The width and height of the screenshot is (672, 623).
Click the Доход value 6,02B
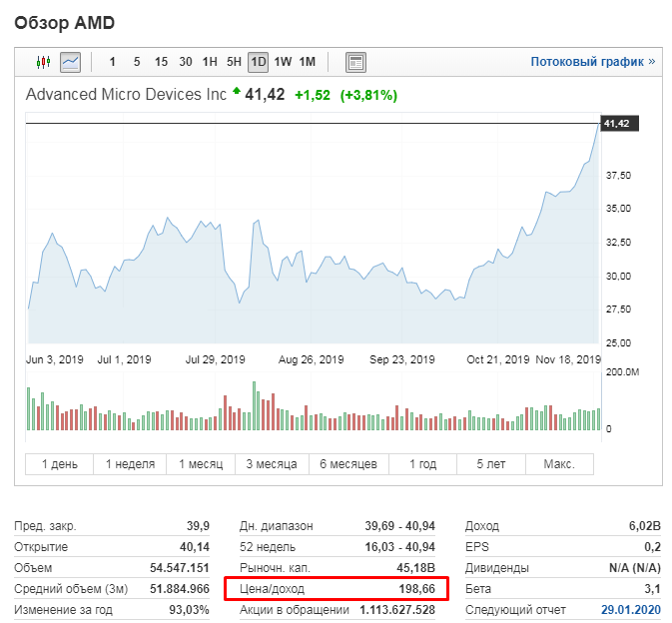(645, 526)
